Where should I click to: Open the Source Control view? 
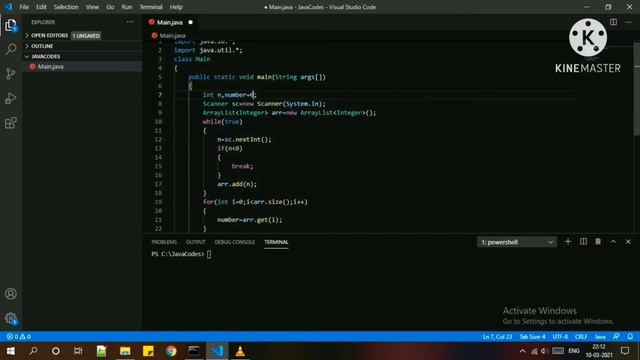pyautogui.click(x=11, y=73)
